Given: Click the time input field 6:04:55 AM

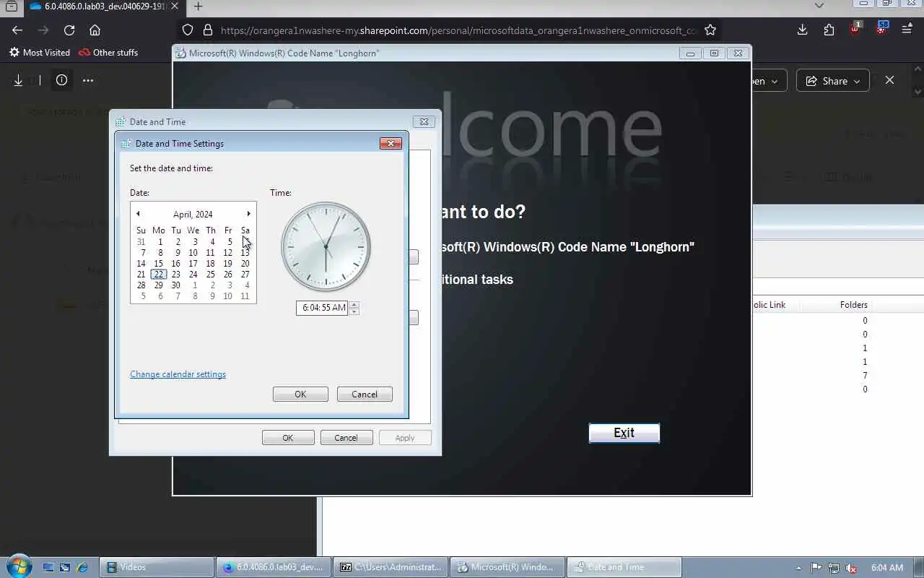Looking at the screenshot, I should pyautogui.click(x=322, y=308).
